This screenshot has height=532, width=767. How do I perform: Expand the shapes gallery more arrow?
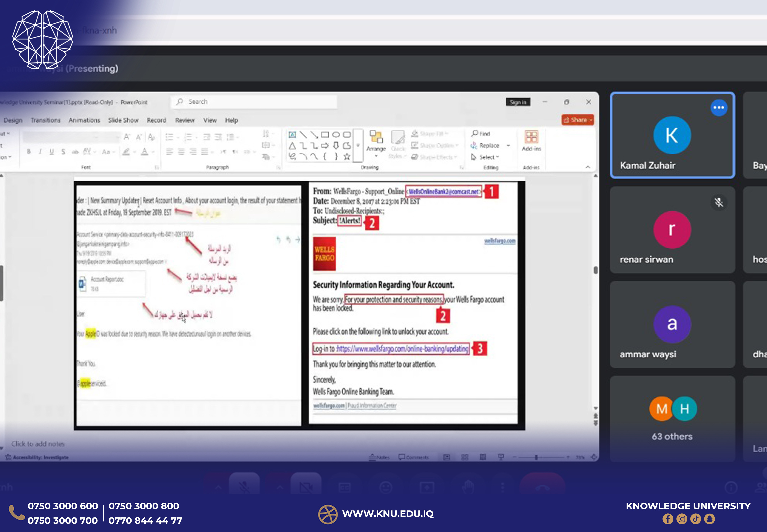(x=358, y=145)
